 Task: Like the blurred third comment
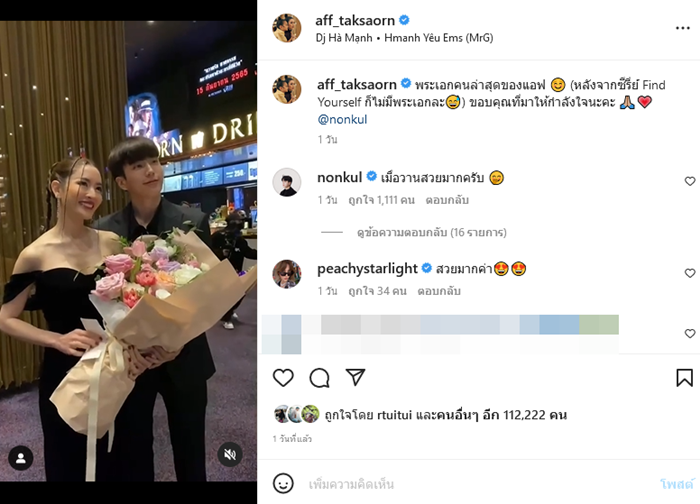coord(690,333)
